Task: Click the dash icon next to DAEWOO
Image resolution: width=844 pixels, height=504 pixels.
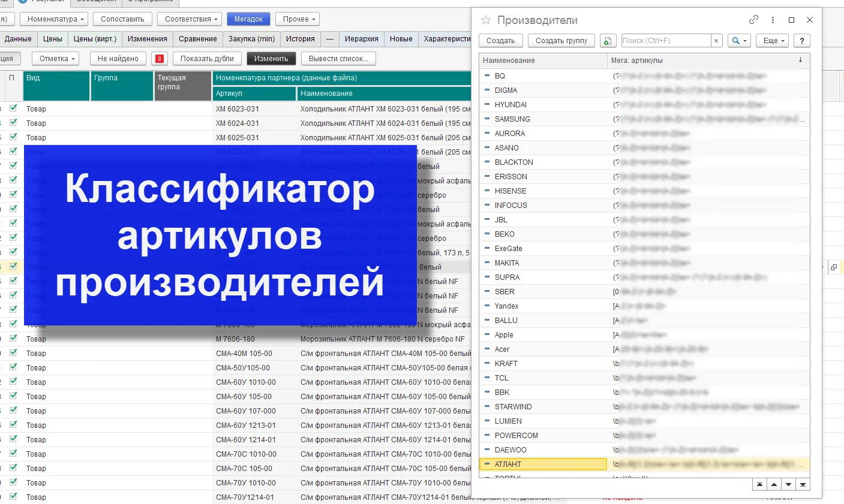Action: coord(487,449)
